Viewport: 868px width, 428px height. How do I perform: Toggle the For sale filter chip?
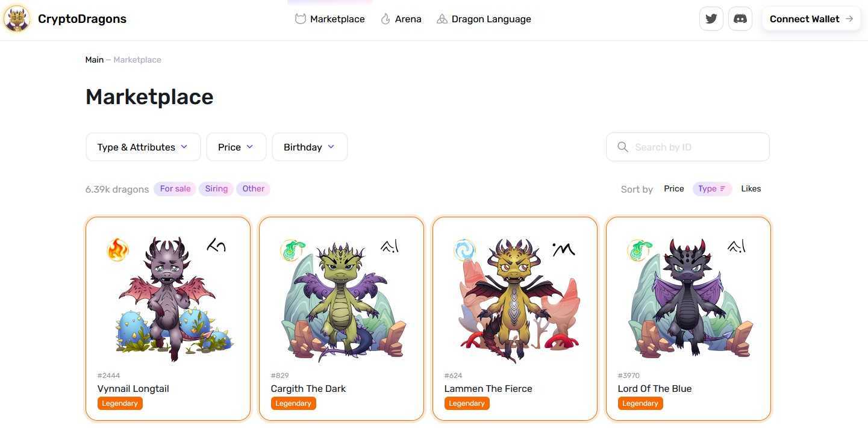(175, 189)
